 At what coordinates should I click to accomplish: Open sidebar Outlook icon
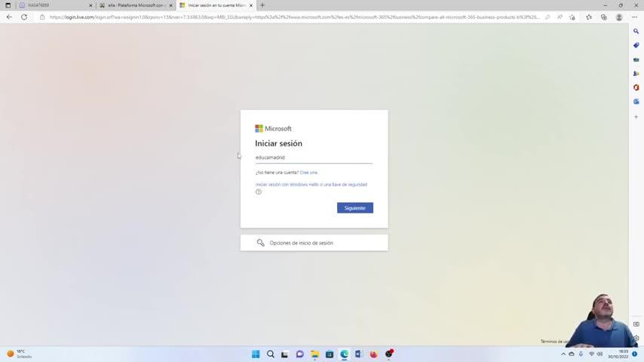point(636,102)
